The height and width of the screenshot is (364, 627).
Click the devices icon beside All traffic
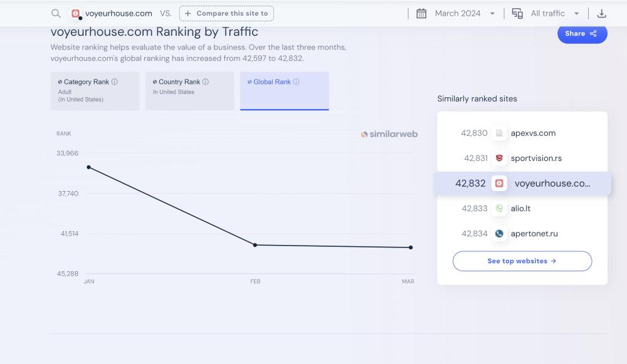517,13
